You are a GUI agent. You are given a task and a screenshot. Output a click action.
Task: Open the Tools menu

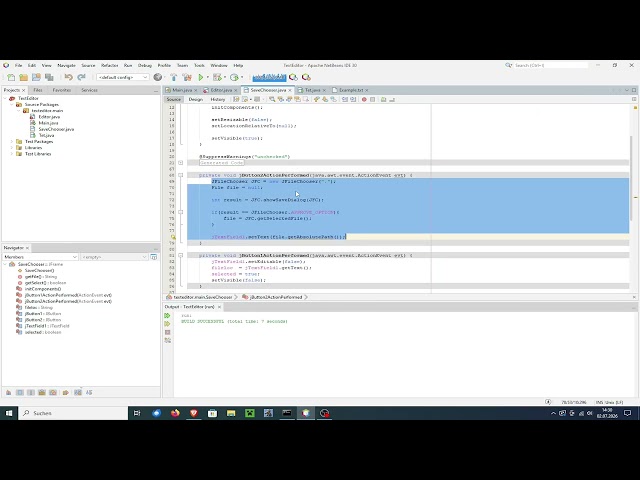pos(199,65)
